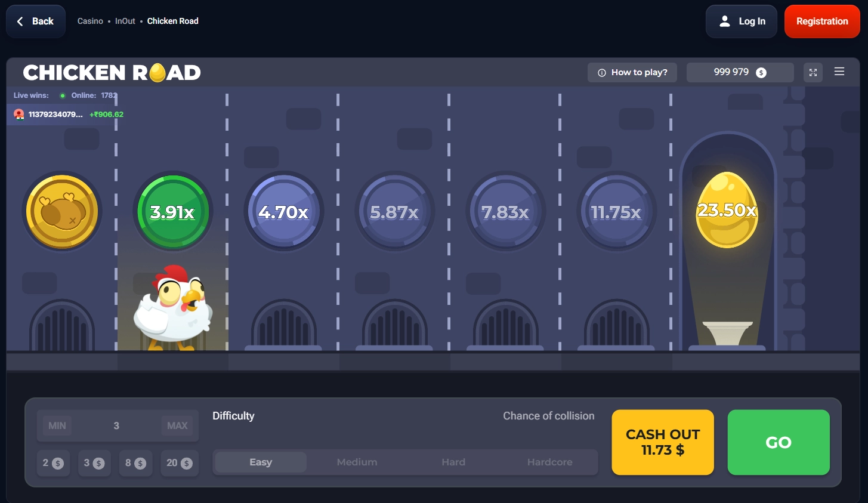868x503 pixels.
Task: Select the 5.87x multiplier circle
Action: [x=395, y=211]
